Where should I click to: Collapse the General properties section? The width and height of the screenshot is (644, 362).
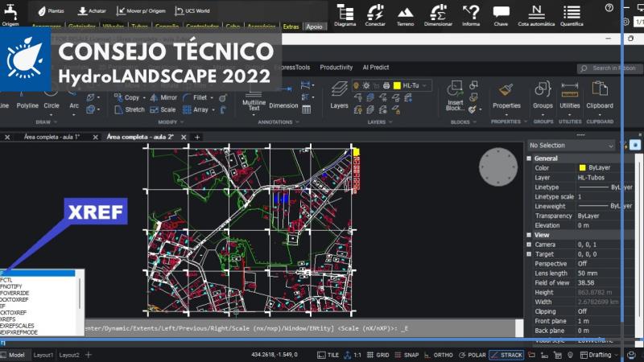click(x=529, y=158)
